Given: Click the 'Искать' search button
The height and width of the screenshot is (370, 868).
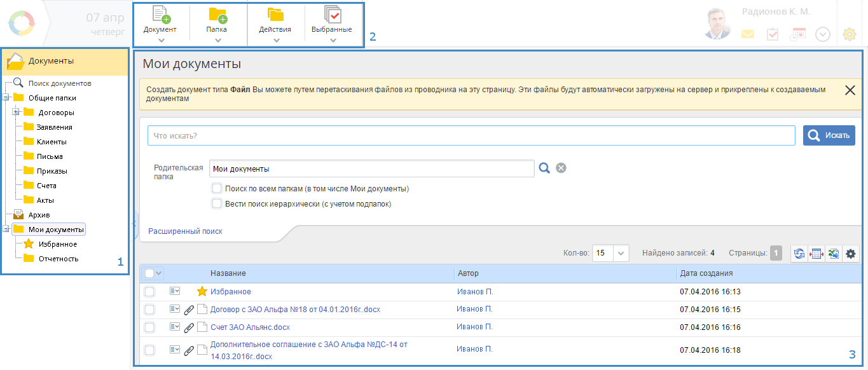Looking at the screenshot, I should (x=829, y=135).
